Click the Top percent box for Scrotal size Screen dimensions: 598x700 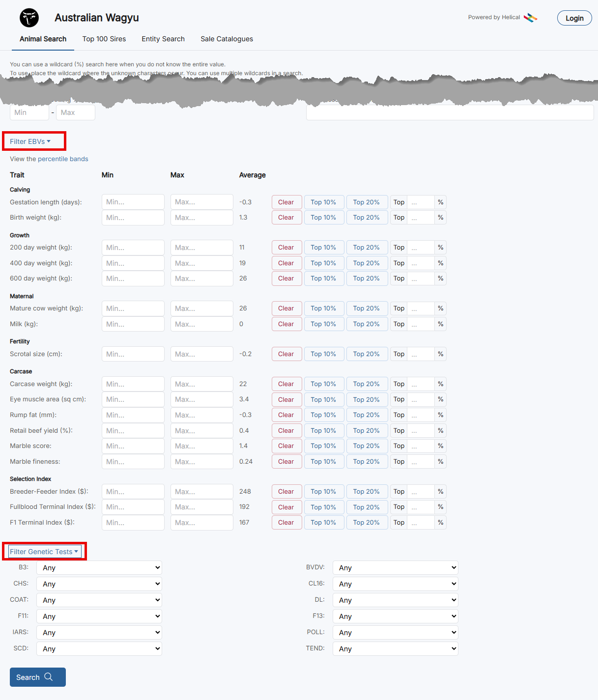click(x=421, y=354)
